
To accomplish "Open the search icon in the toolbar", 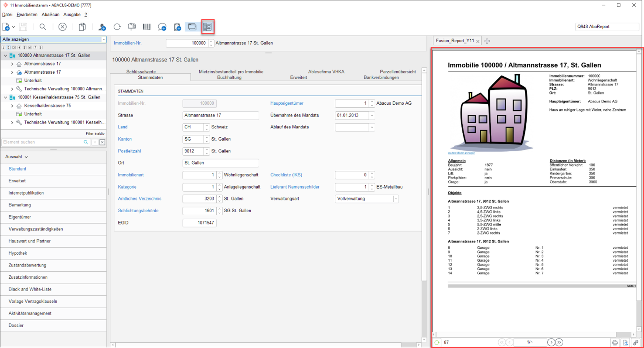I will coord(43,27).
